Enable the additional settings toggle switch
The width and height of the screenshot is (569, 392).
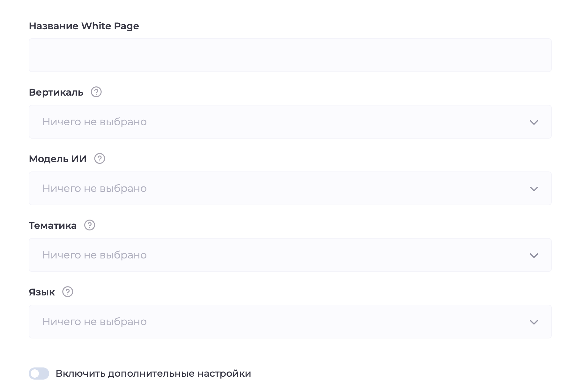tap(39, 374)
